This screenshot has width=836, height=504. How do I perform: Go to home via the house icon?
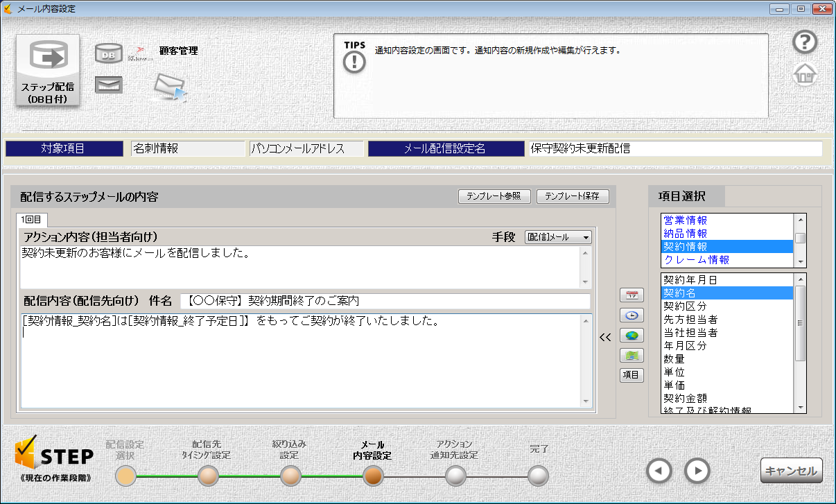(805, 74)
